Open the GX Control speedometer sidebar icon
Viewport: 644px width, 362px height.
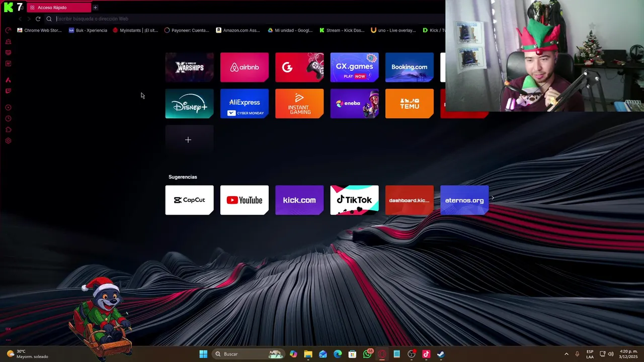(8, 30)
